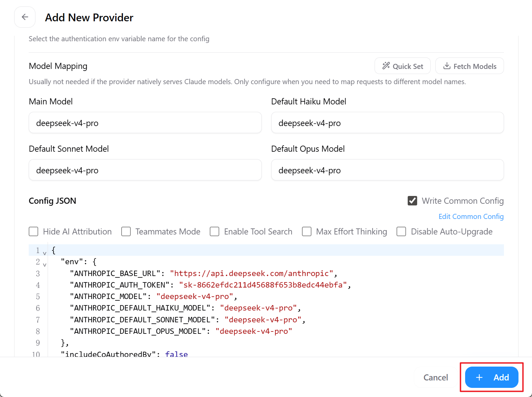Place cursor on ANTHROPIC_DEFAULT_SONNET_MODEL line

tap(188, 320)
